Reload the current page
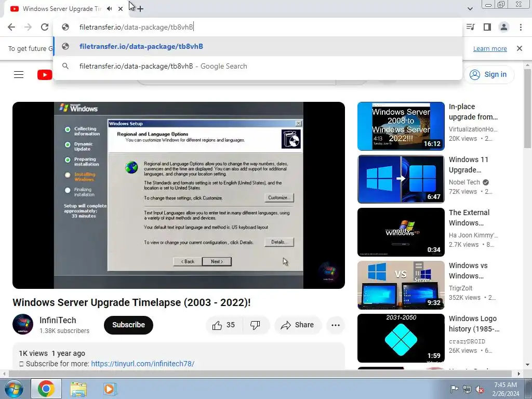Screen dimensions: 532x399 click(45, 27)
